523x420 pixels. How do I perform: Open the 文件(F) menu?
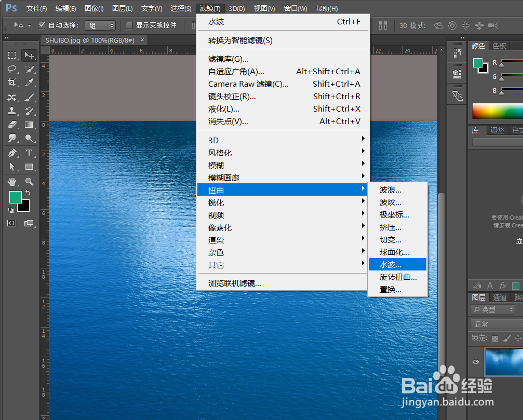[x=37, y=8]
